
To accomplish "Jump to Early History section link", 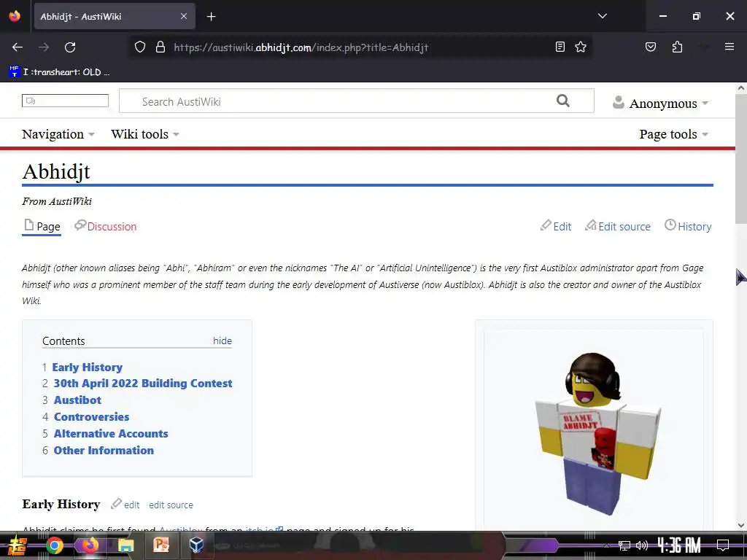I will (88, 367).
